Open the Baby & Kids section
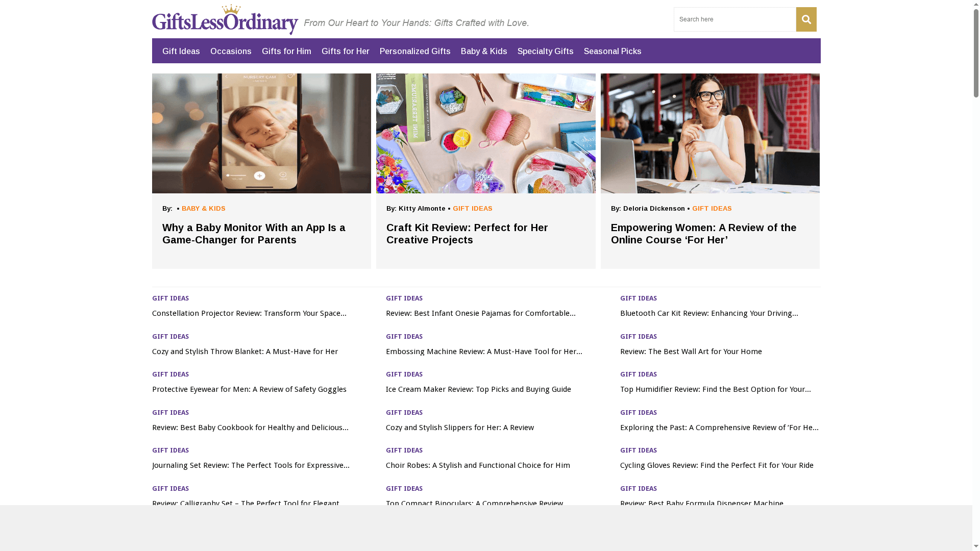Screen dimensions: 980x551 (x=483, y=51)
